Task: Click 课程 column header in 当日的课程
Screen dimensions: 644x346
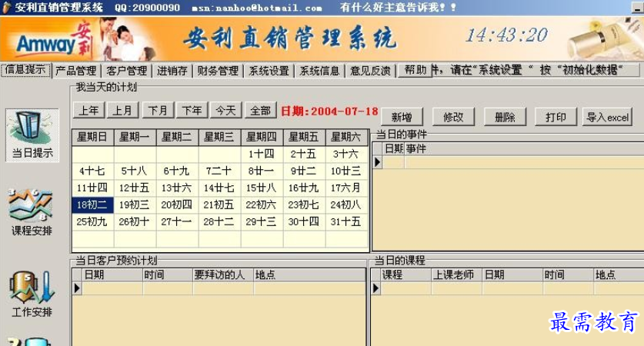Action: [406, 275]
